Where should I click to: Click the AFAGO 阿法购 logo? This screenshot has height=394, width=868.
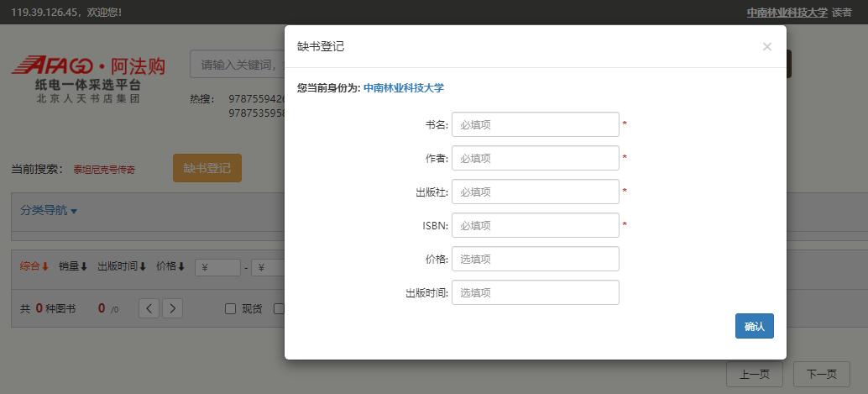coord(88,79)
